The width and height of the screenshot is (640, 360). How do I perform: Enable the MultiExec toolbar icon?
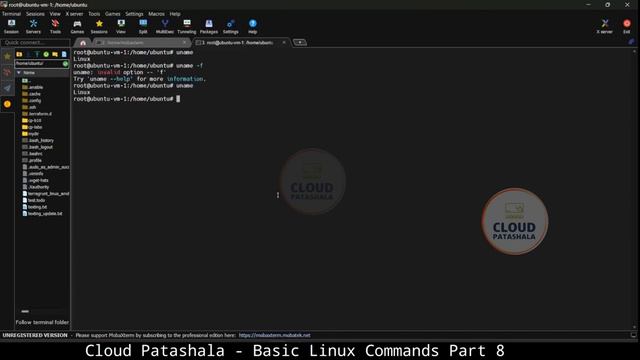164,26
